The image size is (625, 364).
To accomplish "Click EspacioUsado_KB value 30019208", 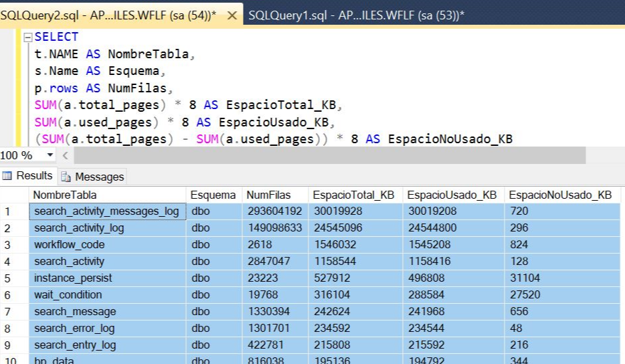I will [x=454, y=211].
